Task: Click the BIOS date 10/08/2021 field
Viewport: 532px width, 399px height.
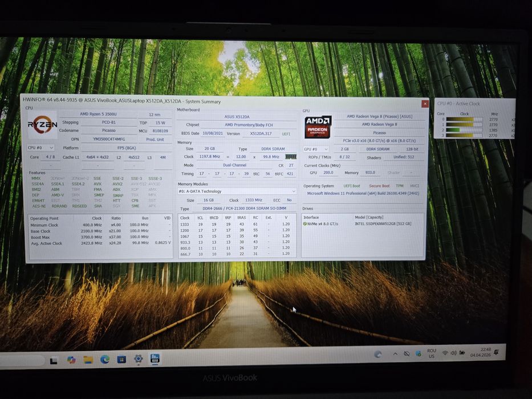Action: (x=213, y=133)
